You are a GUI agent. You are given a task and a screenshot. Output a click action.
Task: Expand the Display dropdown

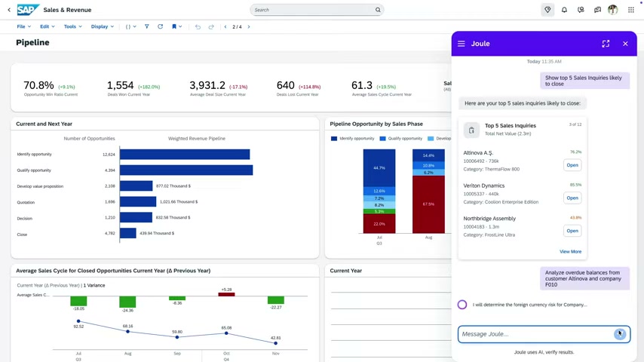[103, 26]
